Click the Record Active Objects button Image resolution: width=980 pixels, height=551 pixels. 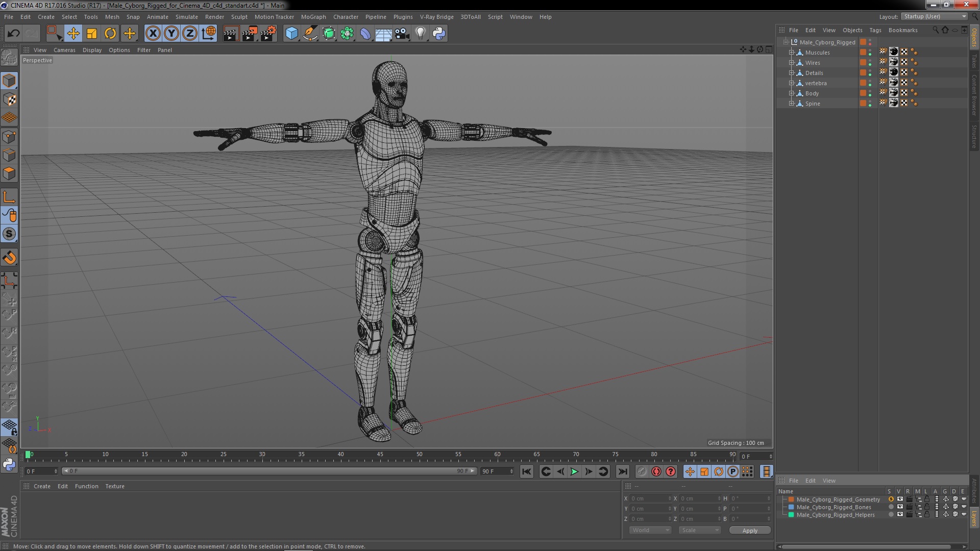642,471
